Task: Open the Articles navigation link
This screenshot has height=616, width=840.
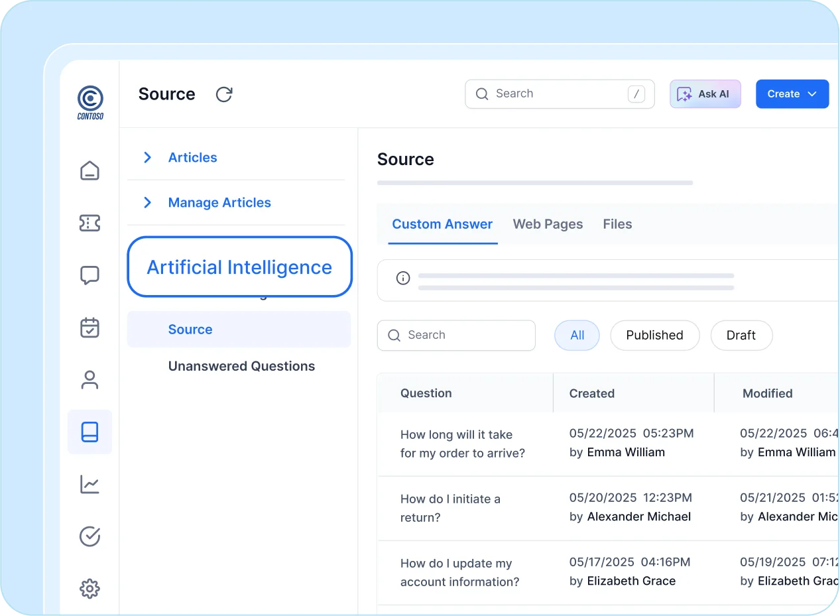Action: point(193,157)
